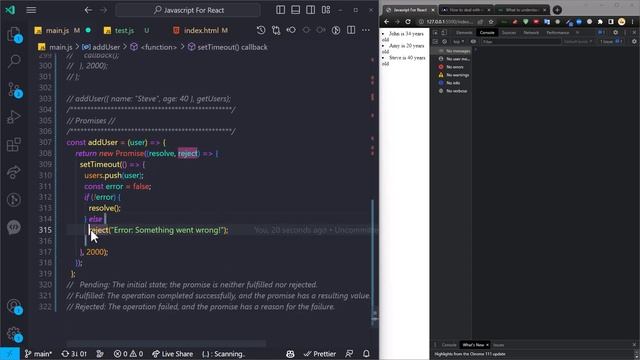The height and width of the screenshot is (360, 640).
Task: Open the VS Code hamburger menu
Action: 31,10
